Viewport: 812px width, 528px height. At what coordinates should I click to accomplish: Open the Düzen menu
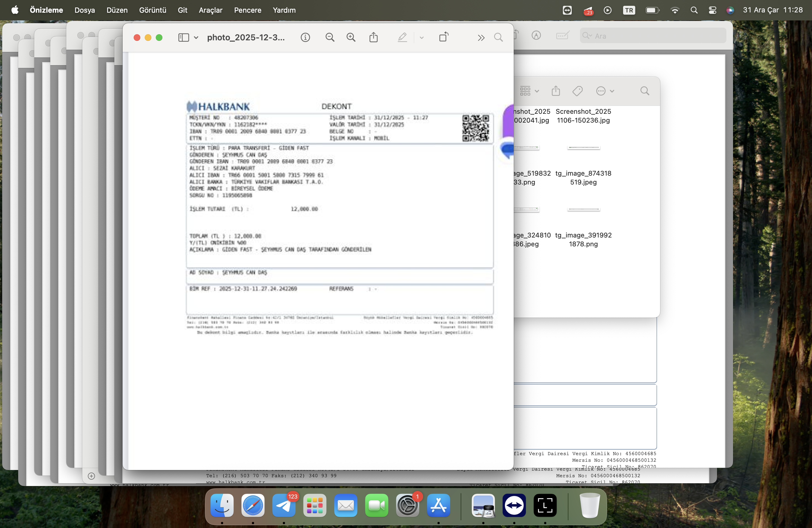coord(117,10)
